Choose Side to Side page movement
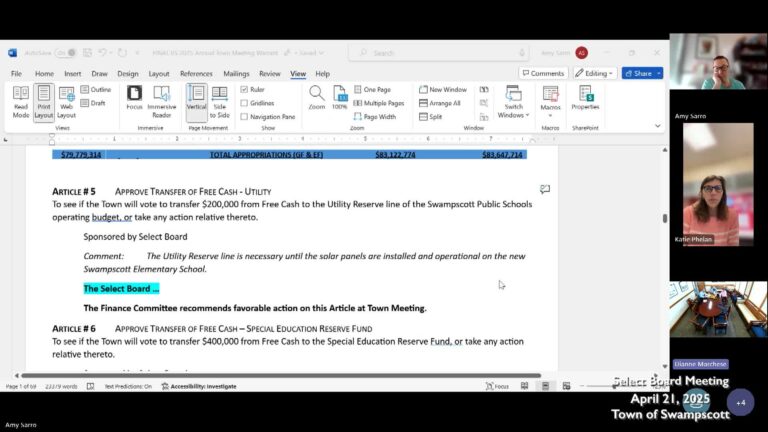 click(x=220, y=101)
